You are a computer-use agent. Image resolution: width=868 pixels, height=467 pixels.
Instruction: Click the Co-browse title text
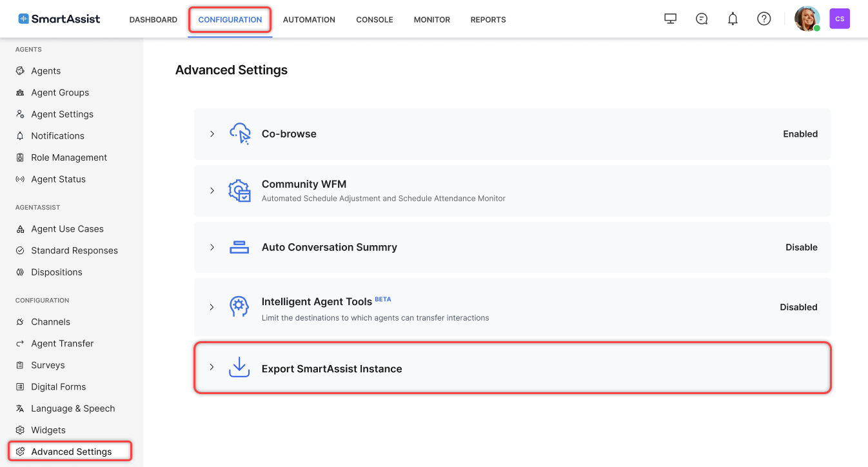coord(289,134)
